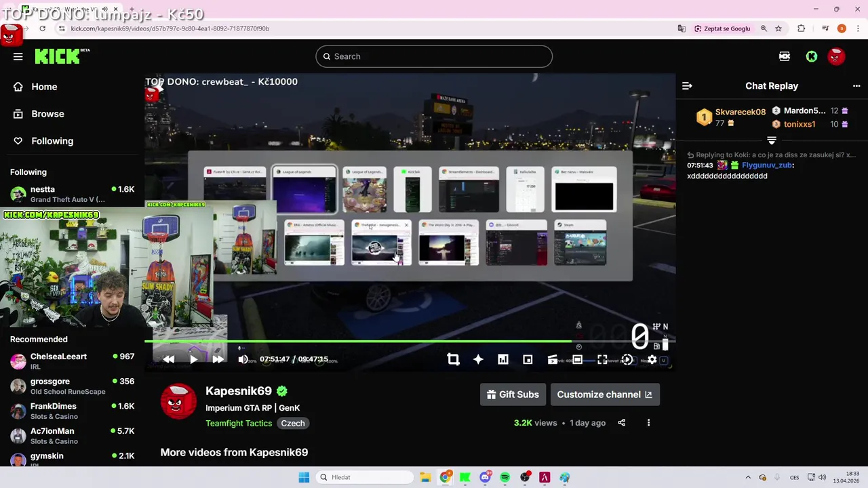The width and height of the screenshot is (868, 488).
Task: Fast-forward the video playback
Action: point(218,359)
